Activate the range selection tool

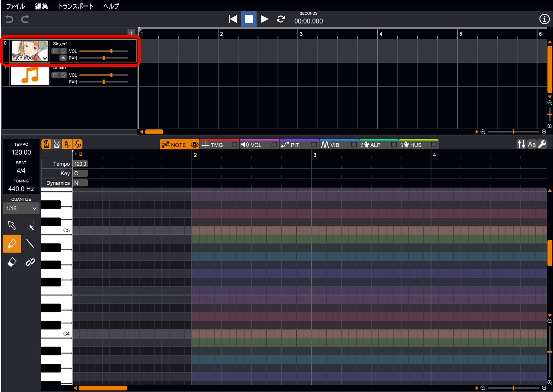tap(30, 225)
